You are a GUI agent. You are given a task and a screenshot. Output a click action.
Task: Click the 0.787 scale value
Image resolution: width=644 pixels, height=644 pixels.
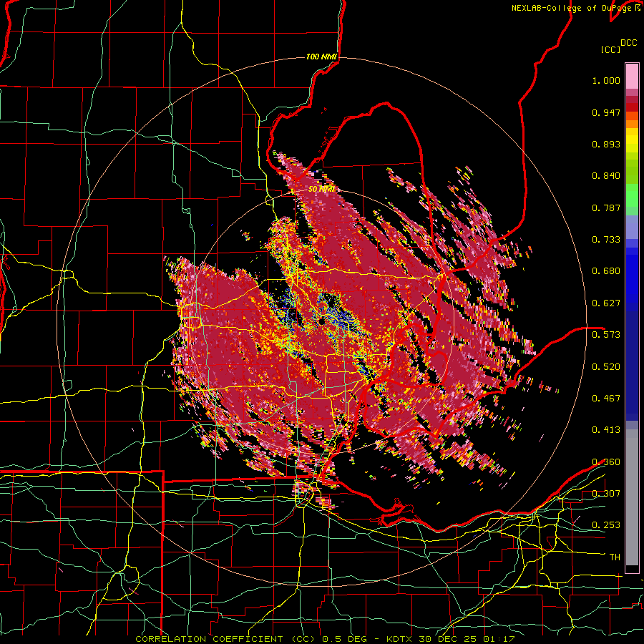coord(606,208)
